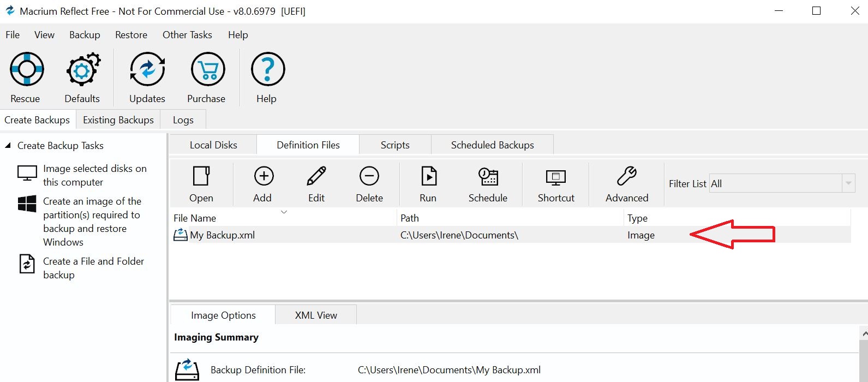Viewport: 868px width, 382px height.
Task: Create a desktop Shortcut for backup
Action: coord(556,184)
